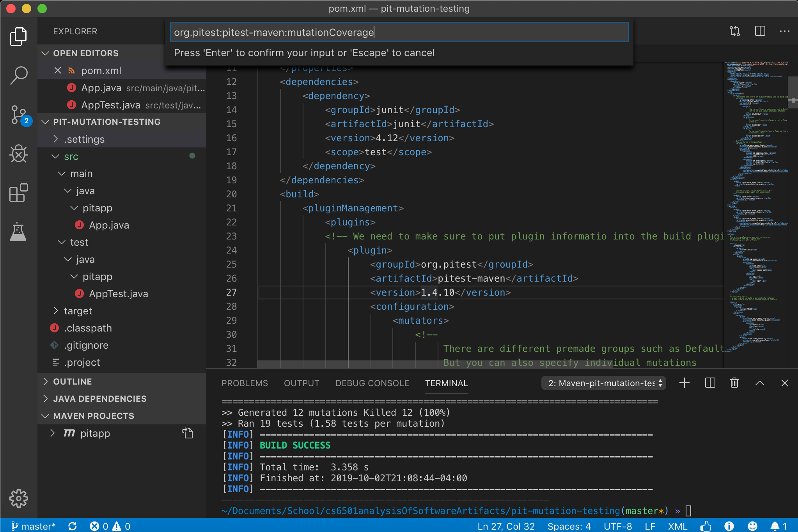Click the command input text field
This screenshot has height=532, width=798.
[399, 32]
